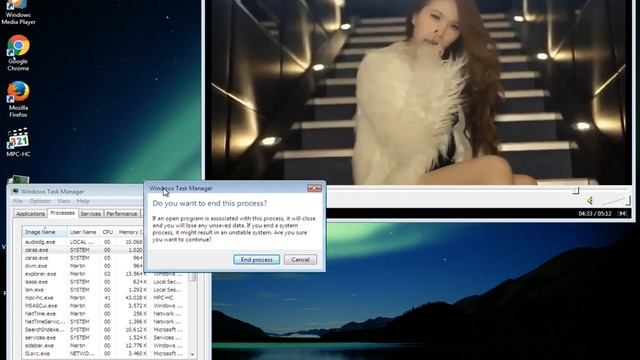The image size is (640, 360).
Task: Confirm with the End process button
Action: [x=256, y=260]
